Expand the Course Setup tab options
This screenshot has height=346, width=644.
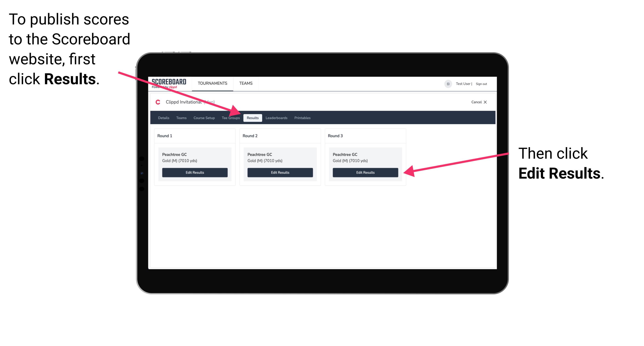tap(204, 118)
